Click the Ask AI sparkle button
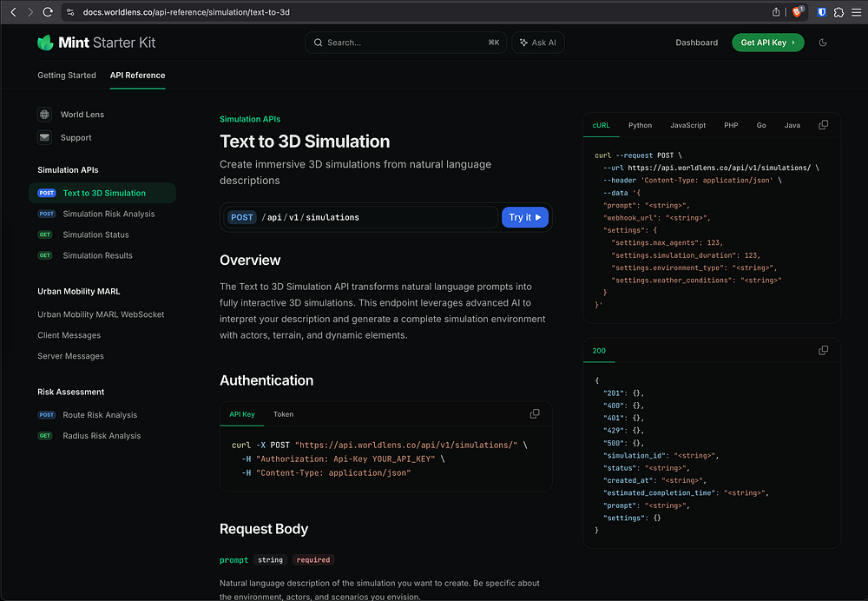The width and height of the screenshot is (868, 601). (x=538, y=43)
